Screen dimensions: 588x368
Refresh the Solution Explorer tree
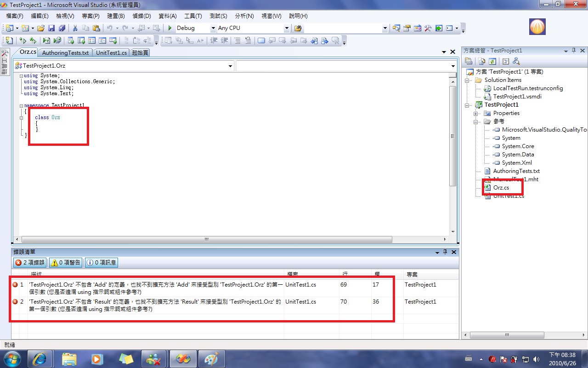point(492,61)
